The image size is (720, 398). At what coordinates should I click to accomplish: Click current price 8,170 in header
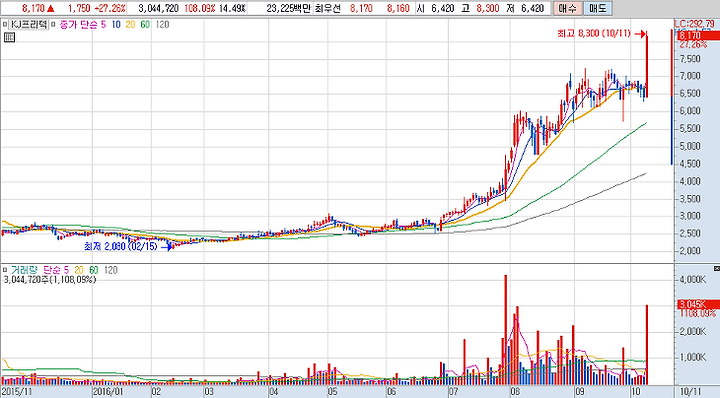tap(33, 8)
